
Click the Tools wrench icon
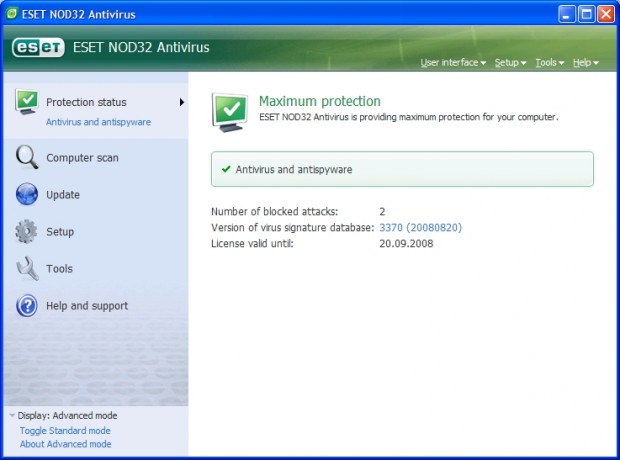(27, 269)
